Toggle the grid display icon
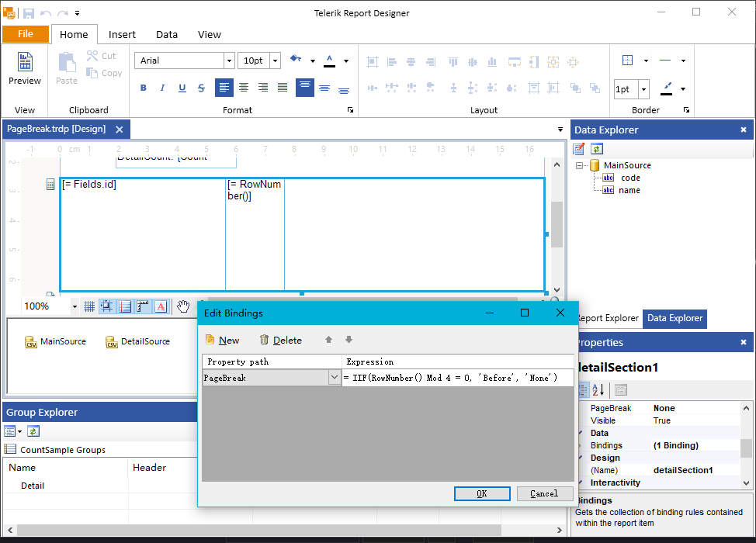 (89, 306)
